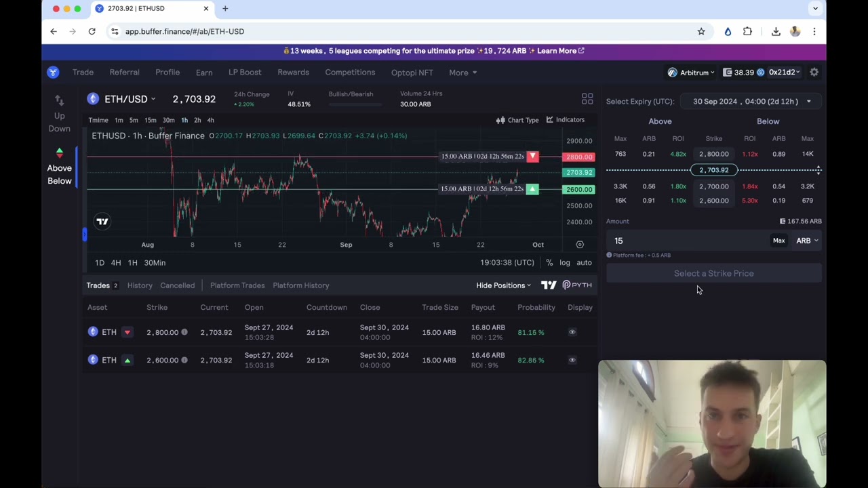The width and height of the screenshot is (868, 488).
Task: Bookmark this page with star icon
Action: 701,31
